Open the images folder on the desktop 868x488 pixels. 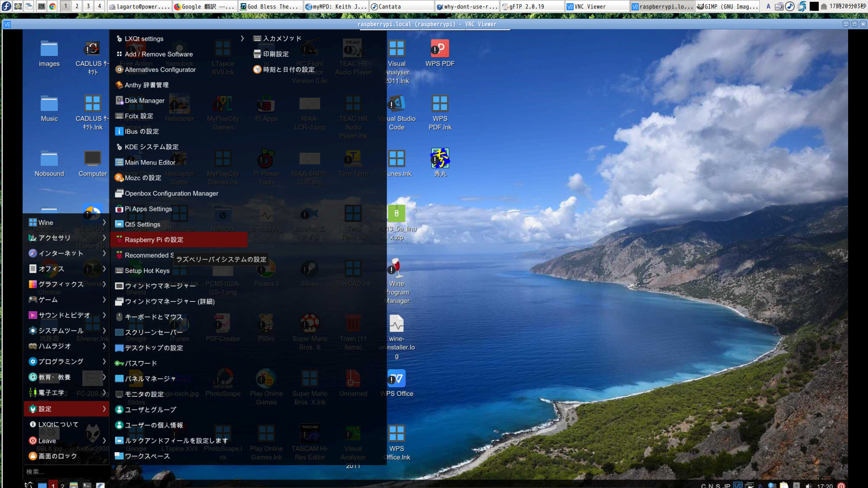point(49,49)
